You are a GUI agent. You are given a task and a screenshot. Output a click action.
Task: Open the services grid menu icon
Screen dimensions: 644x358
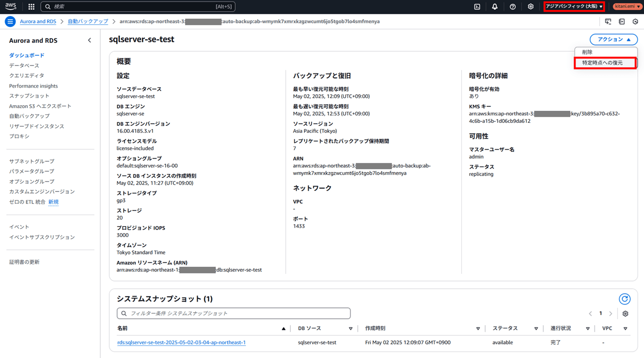31,7
